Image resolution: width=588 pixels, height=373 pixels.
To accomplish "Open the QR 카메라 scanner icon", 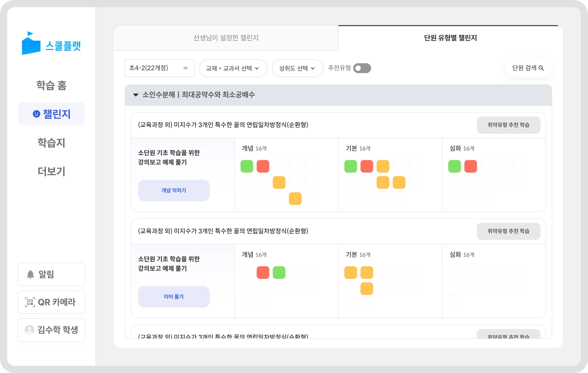I will coord(30,302).
